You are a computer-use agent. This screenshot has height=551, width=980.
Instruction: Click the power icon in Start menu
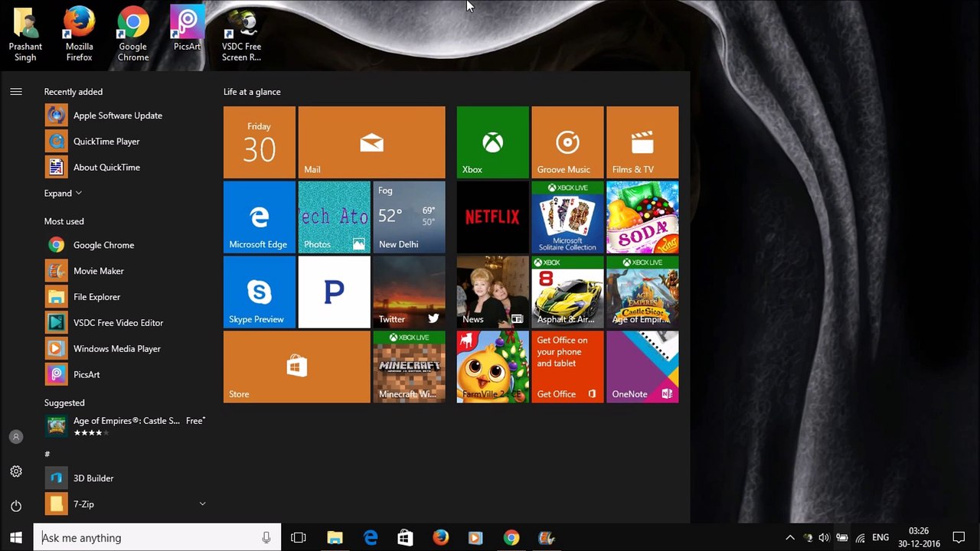click(16, 506)
